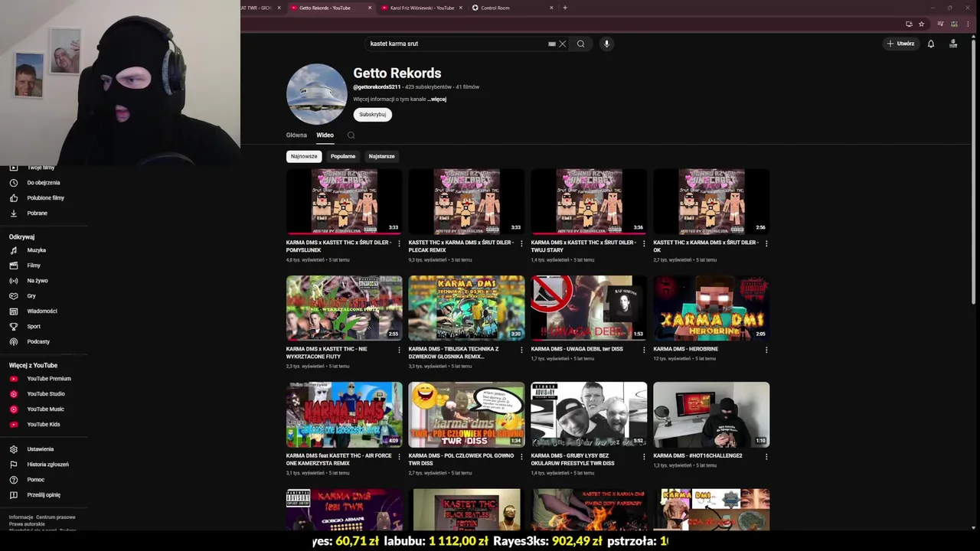980x551 pixels.
Task: Switch to Control Room browser tab
Action: click(x=511, y=8)
